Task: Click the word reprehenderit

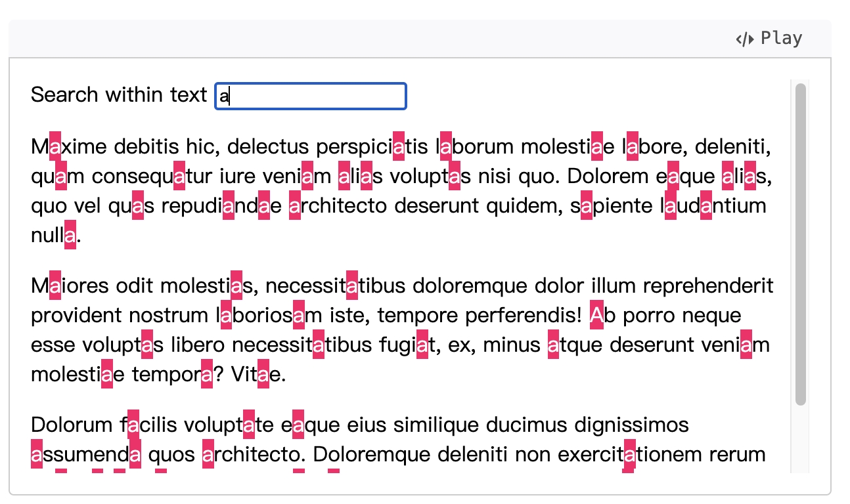Action: (x=708, y=286)
